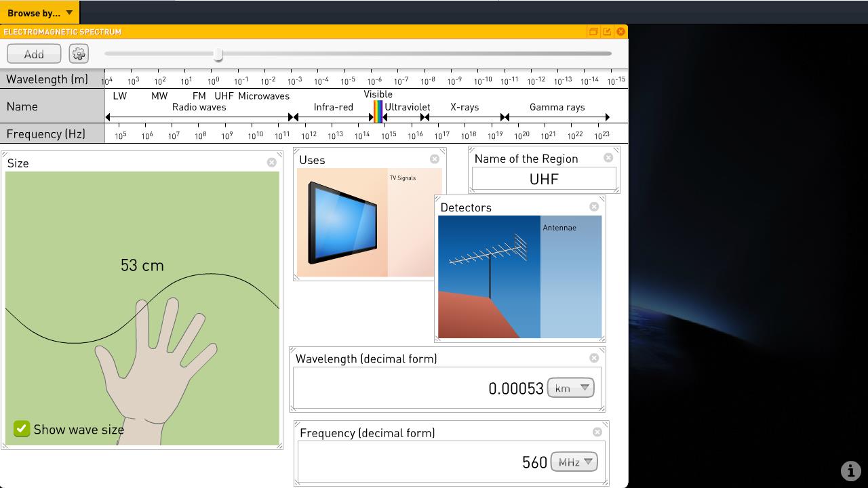Click the TV Signals caption
Image resolution: width=868 pixels, height=488 pixels.
[x=403, y=178]
